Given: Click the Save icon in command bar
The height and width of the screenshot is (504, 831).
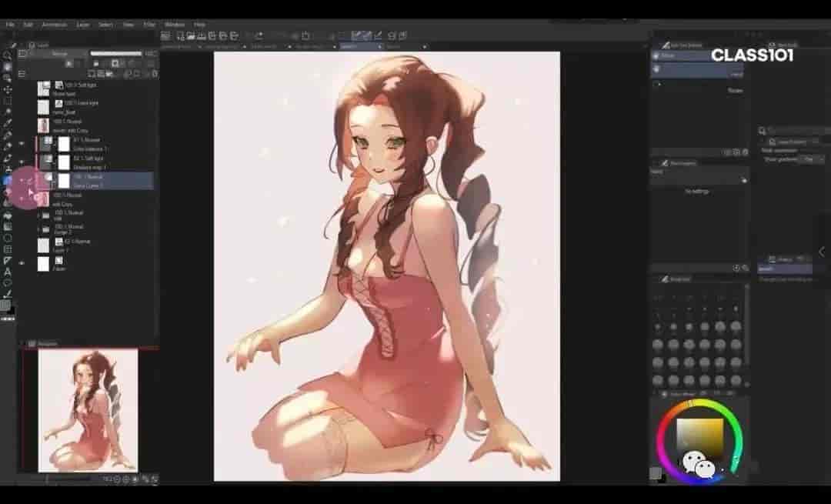Looking at the screenshot, I should pos(202,36).
